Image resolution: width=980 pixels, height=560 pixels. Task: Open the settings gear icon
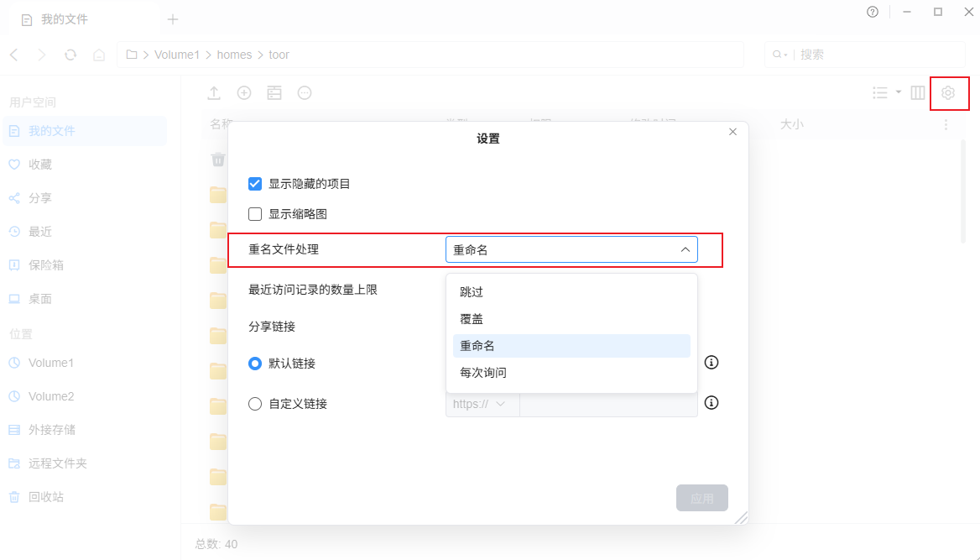948,93
